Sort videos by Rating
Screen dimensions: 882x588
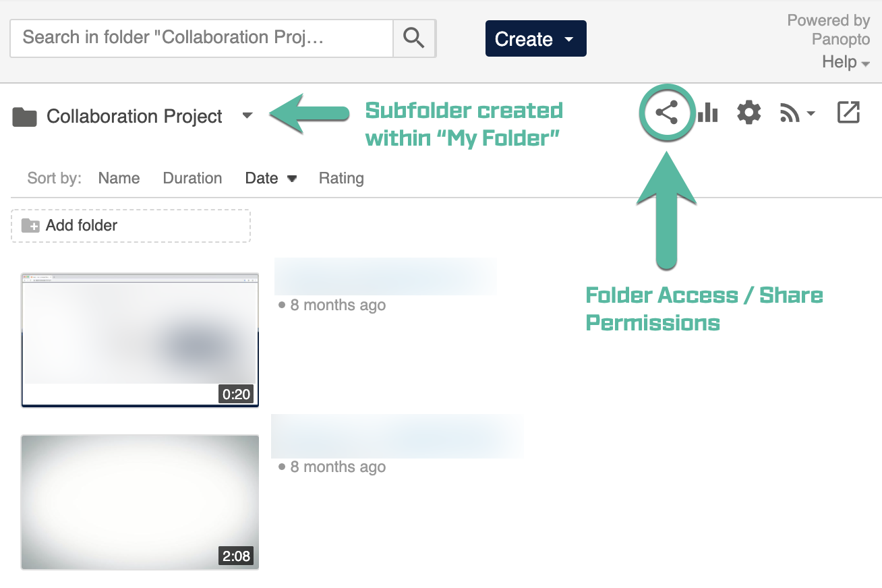(341, 178)
